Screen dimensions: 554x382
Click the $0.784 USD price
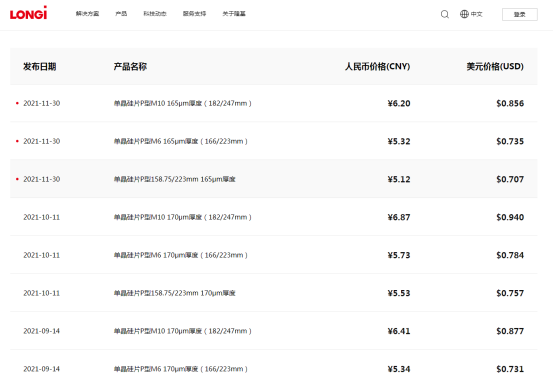[510, 255]
